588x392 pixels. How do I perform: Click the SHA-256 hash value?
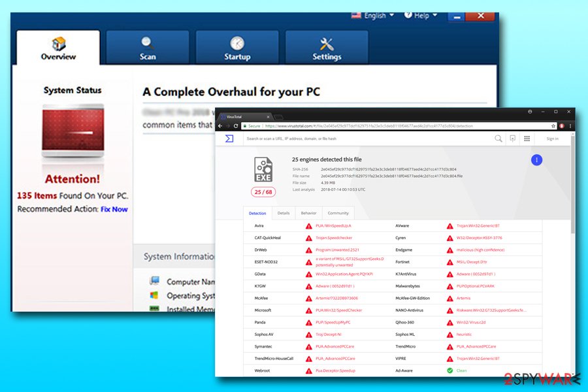pos(389,169)
